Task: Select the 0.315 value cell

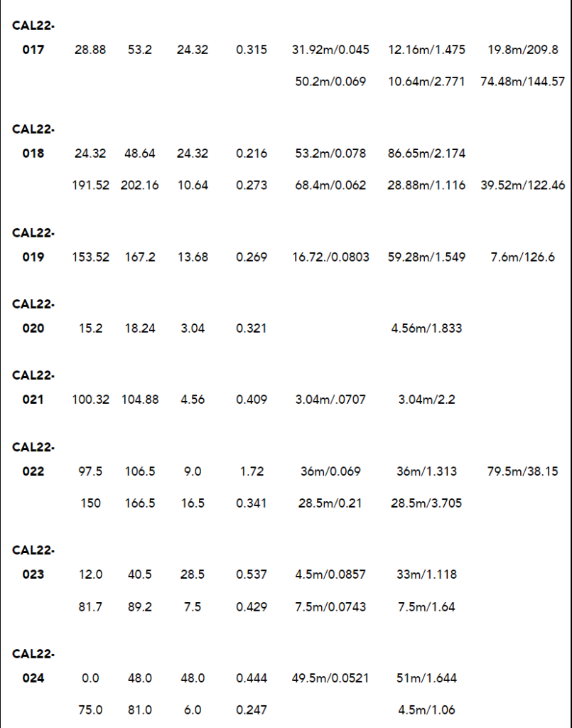Action: (x=252, y=50)
